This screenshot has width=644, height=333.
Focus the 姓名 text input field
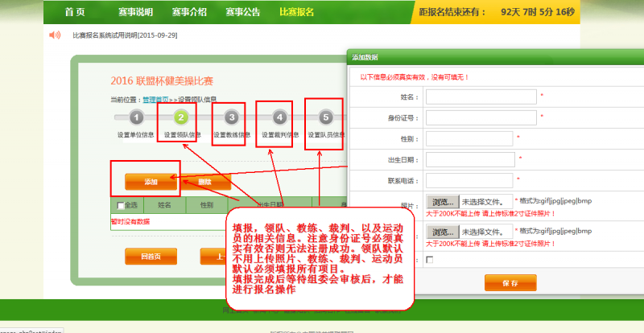click(481, 97)
